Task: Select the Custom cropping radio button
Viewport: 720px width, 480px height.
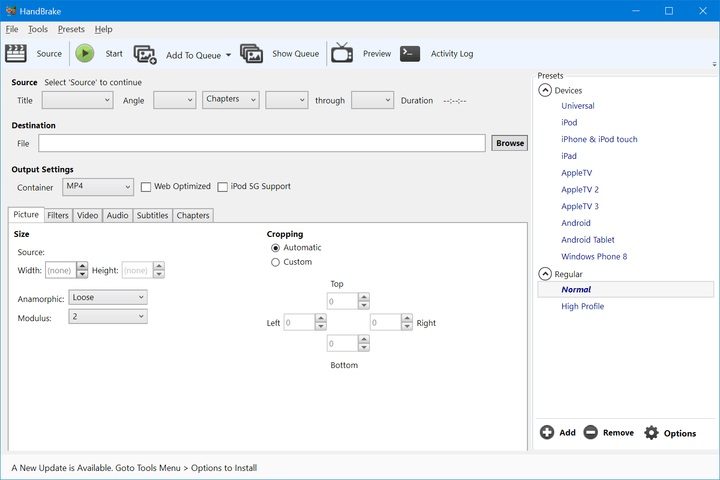Action: click(276, 262)
